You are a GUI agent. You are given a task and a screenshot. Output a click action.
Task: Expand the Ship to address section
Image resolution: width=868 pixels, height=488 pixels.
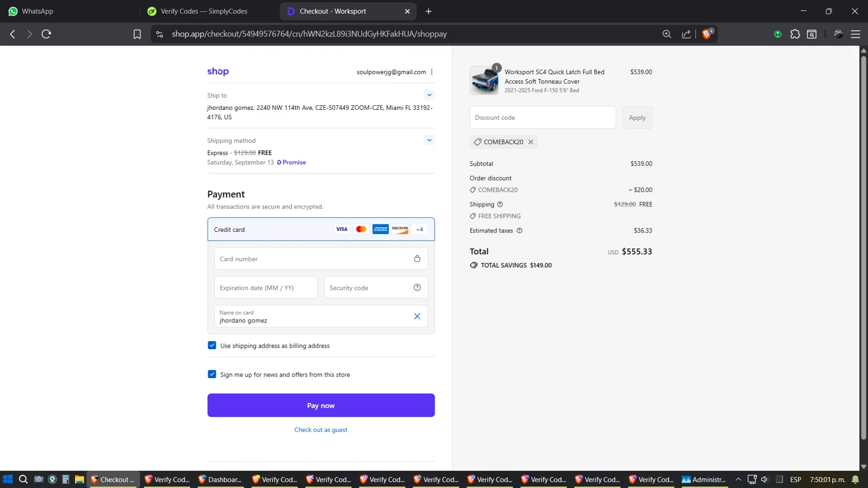click(x=429, y=95)
